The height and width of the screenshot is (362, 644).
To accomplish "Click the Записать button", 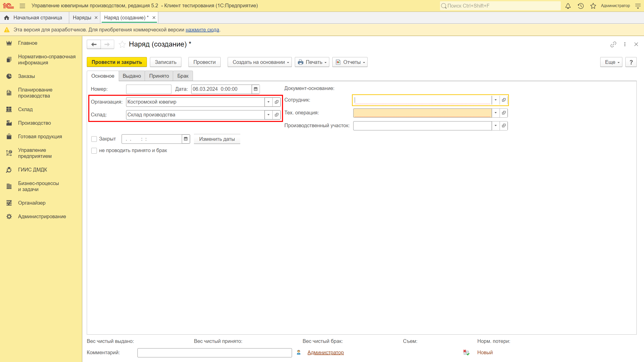I will coord(166,62).
